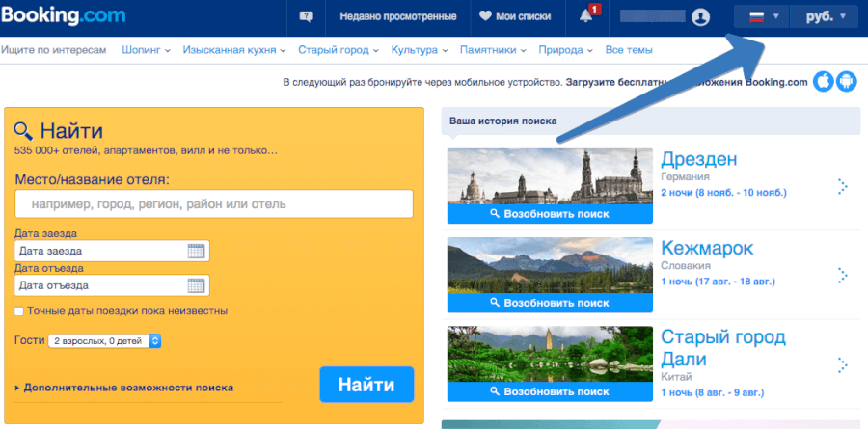Open the guests count dropdown

coord(105,340)
